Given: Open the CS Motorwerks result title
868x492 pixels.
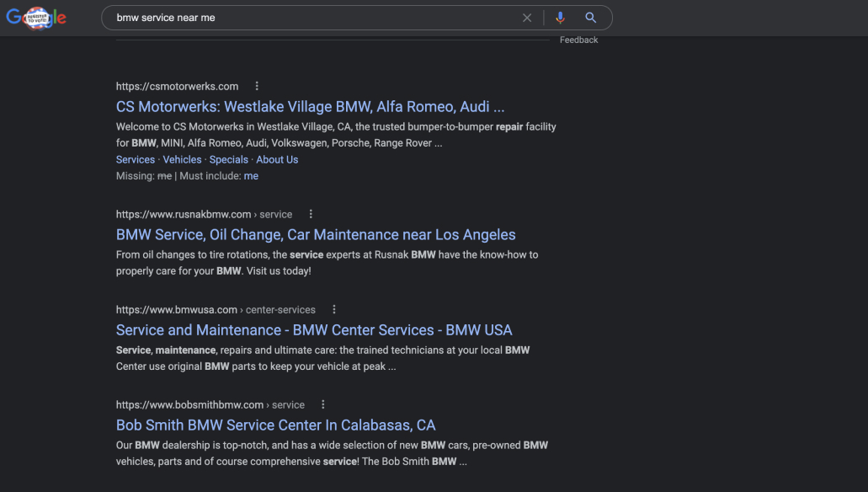Looking at the screenshot, I should coord(310,107).
